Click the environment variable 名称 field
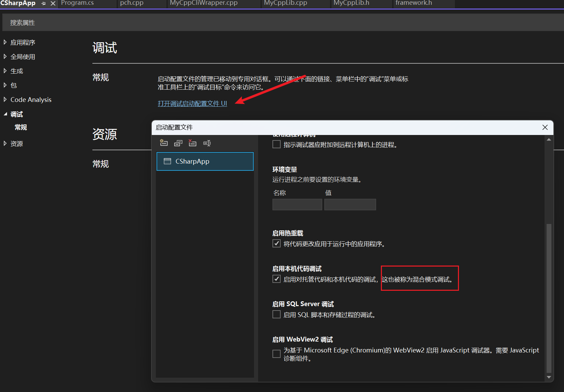Screen dimensions: 564x392 tap(297, 205)
